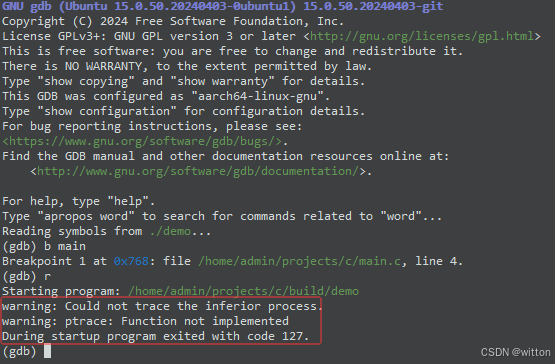Click the "(gdb) r" command line
The width and height of the screenshot is (555, 364).
[27, 276]
